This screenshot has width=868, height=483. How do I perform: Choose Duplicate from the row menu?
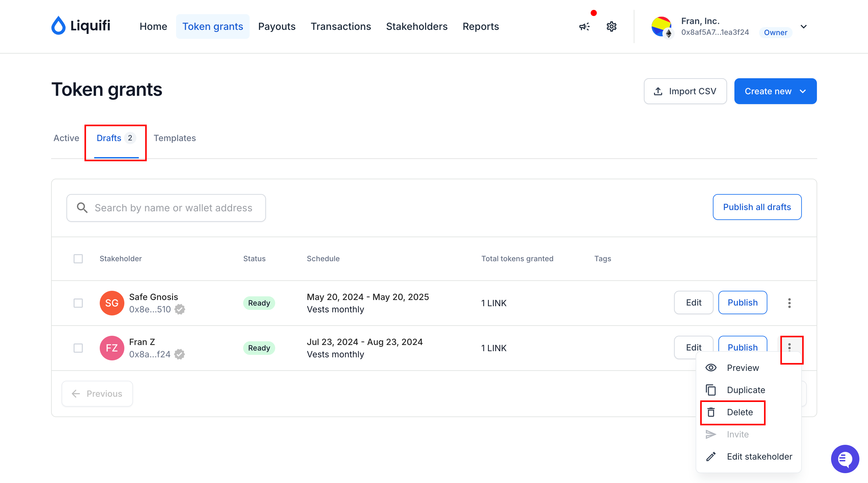tap(748, 390)
